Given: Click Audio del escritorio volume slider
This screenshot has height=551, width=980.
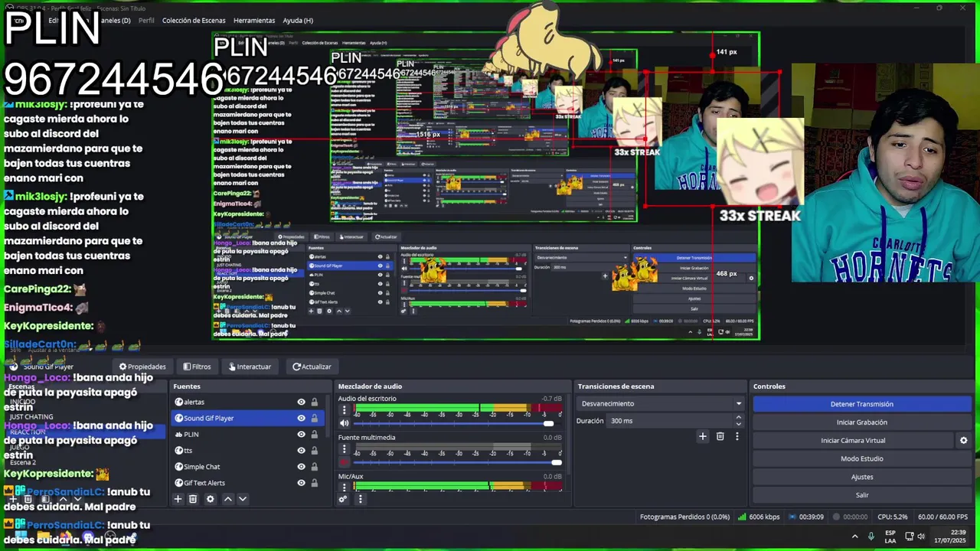Looking at the screenshot, I should click(x=456, y=423).
